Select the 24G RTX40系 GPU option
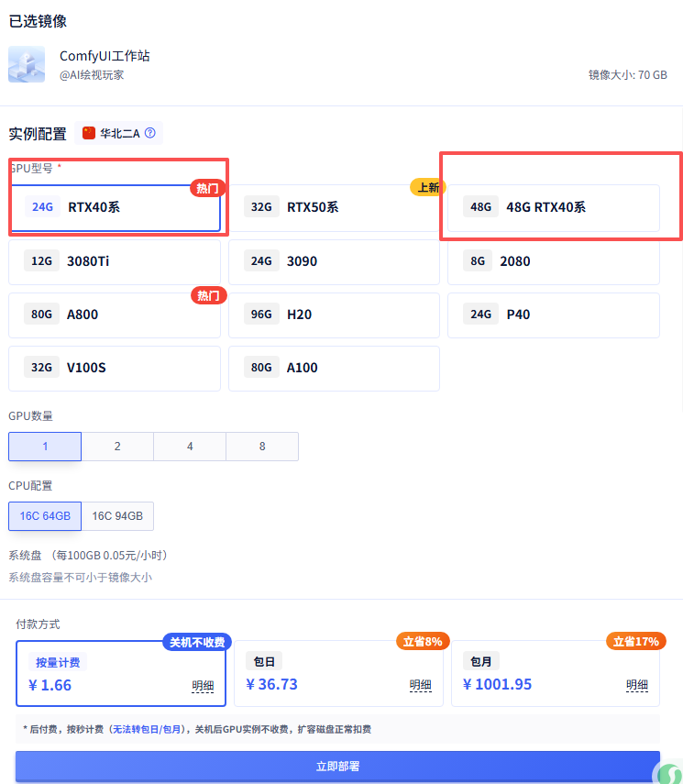 (x=115, y=207)
